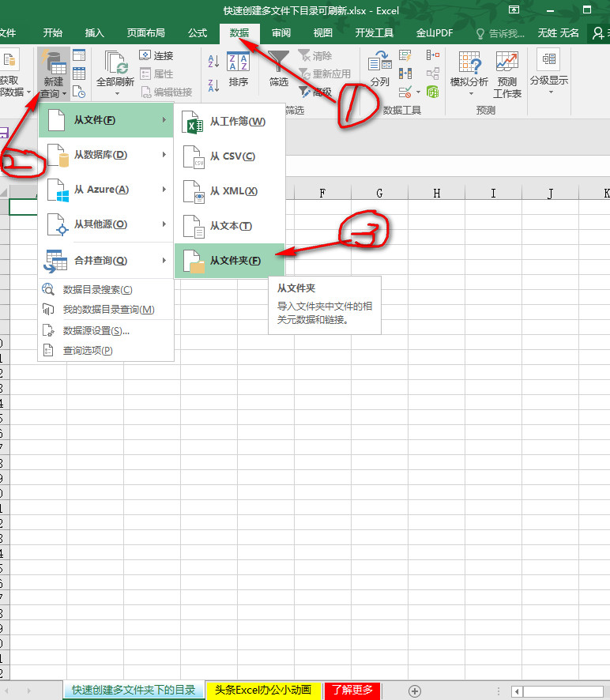Choose From CSV in the submenu
This screenshot has height=700, width=610.
tap(229, 156)
